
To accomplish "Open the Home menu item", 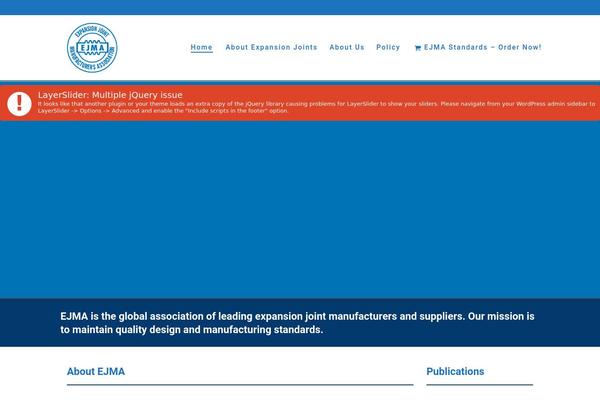I will pyautogui.click(x=202, y=47).
